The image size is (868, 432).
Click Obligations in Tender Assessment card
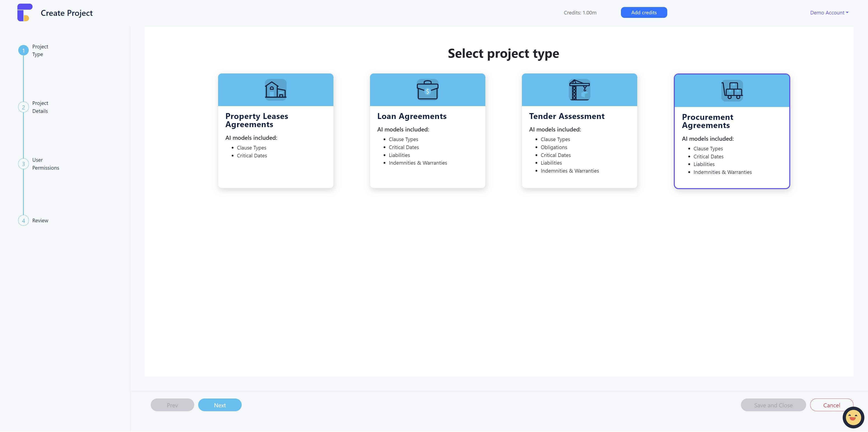coord(554,147)
